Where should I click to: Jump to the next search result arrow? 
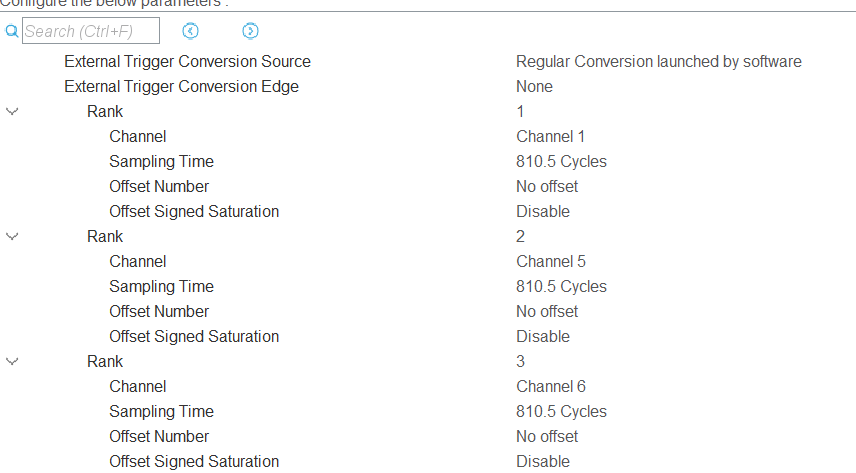tap(250, 32)
